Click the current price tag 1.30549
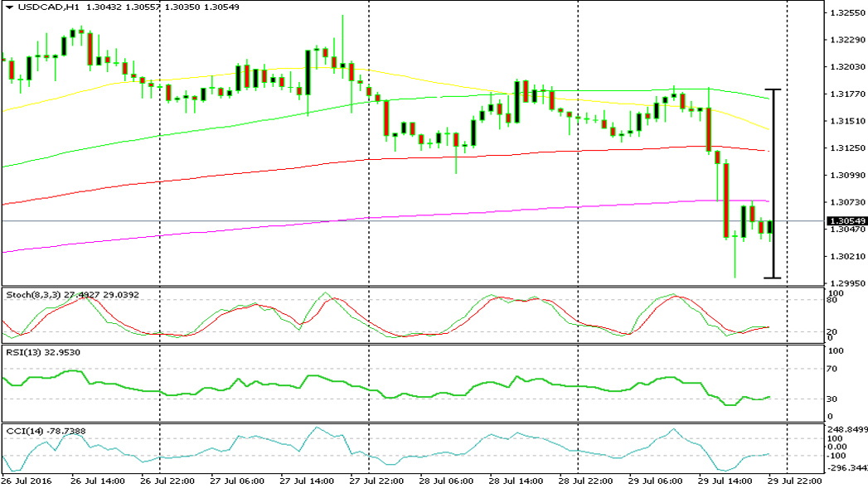 coord(844,220)
